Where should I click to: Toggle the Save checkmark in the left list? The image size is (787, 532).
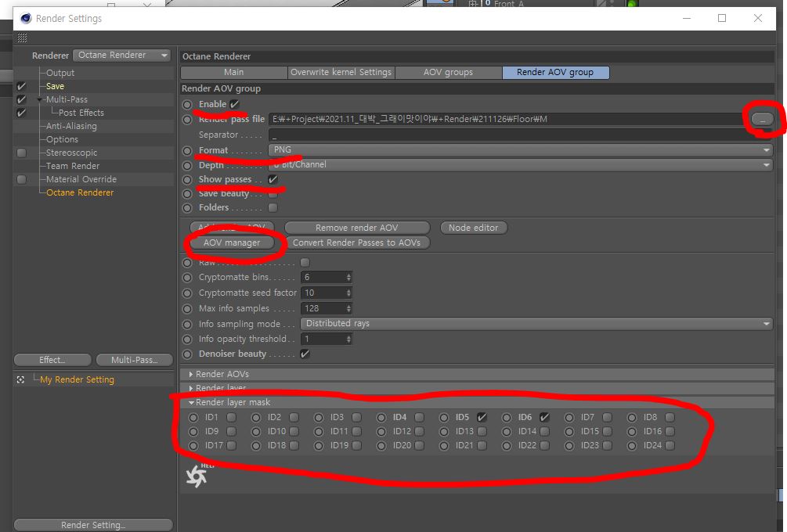pyautogui.click(x=21, y=86)
